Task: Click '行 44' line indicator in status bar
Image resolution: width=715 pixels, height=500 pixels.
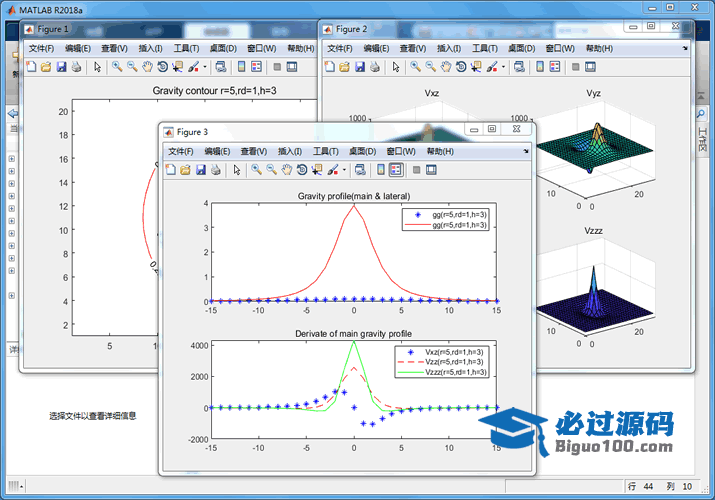Action: 640,486
